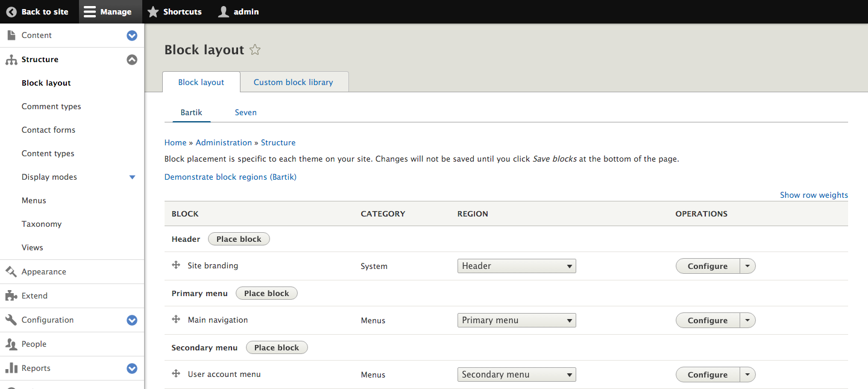
Task: Switch to the Custom block library tab
Action: [x=293, y=82]
